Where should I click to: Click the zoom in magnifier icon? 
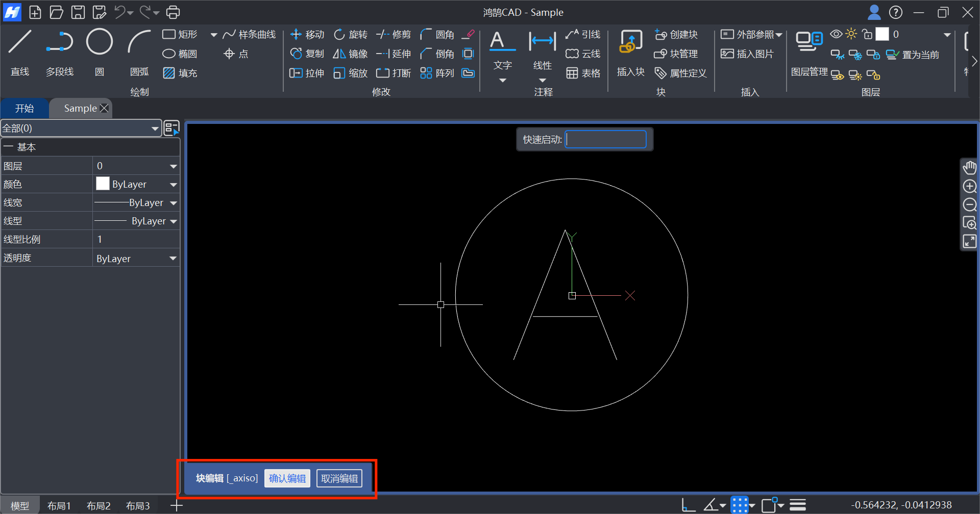pos(969,186)
